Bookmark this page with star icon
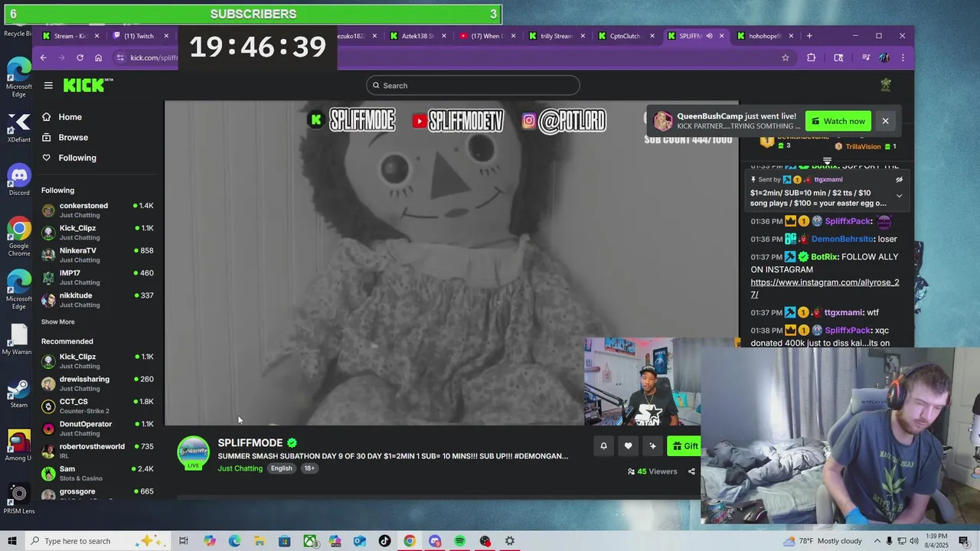 tap(786, 57)
